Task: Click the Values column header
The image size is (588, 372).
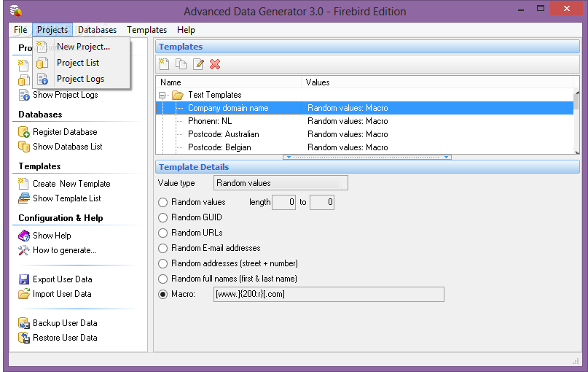Action: click(x=437, y=82)
